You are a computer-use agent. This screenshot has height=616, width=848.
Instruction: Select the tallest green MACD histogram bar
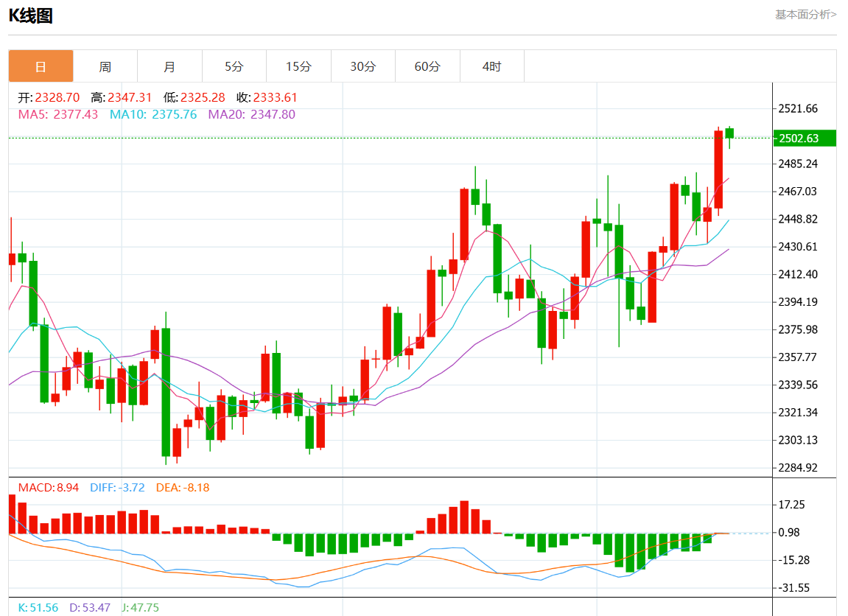[x=630, y=553]
